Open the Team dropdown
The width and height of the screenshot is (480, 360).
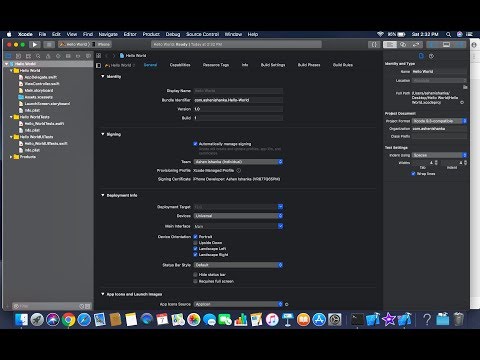tap(238, 162)
